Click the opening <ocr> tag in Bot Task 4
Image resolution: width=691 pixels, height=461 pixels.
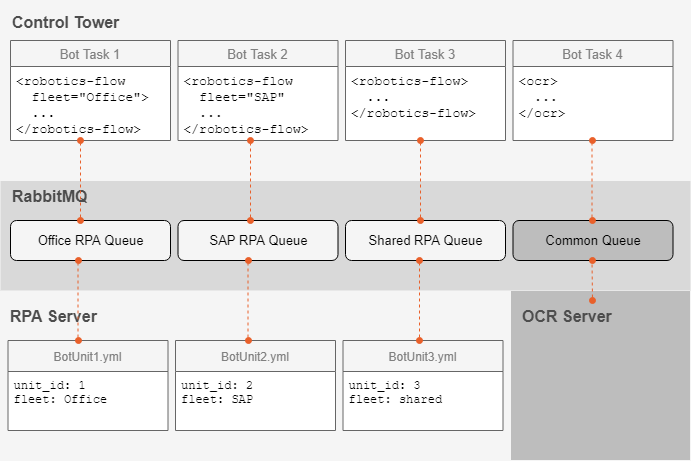538,82
